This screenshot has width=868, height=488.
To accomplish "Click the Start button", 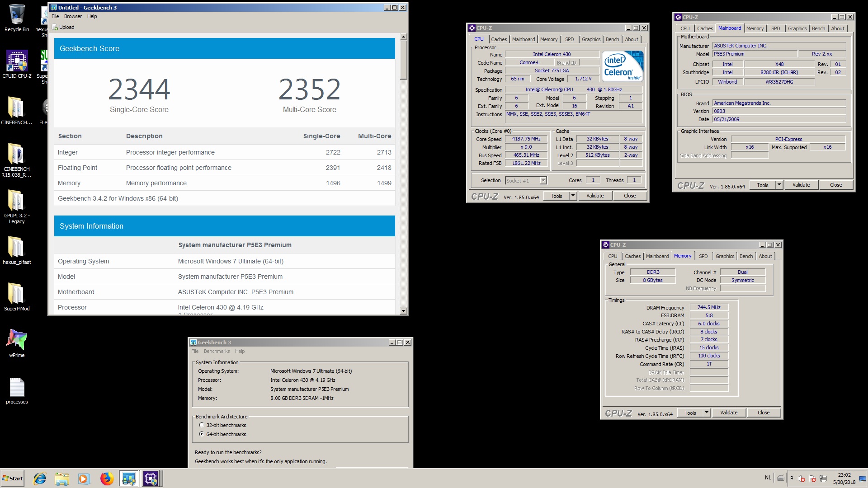I will tap(13, 479).
